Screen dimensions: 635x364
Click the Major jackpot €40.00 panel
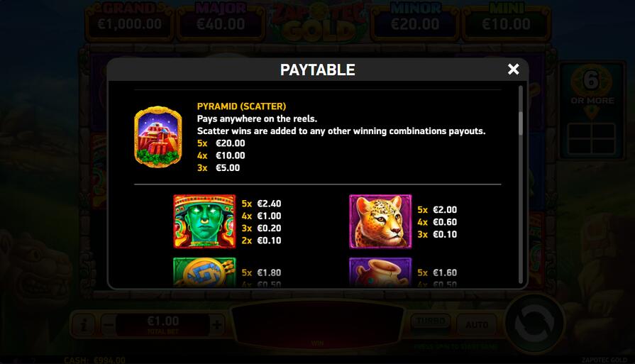pos(221,21)
